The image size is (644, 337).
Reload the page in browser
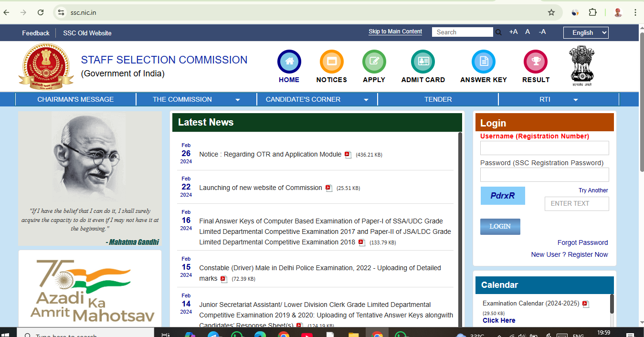click(41, 12)
